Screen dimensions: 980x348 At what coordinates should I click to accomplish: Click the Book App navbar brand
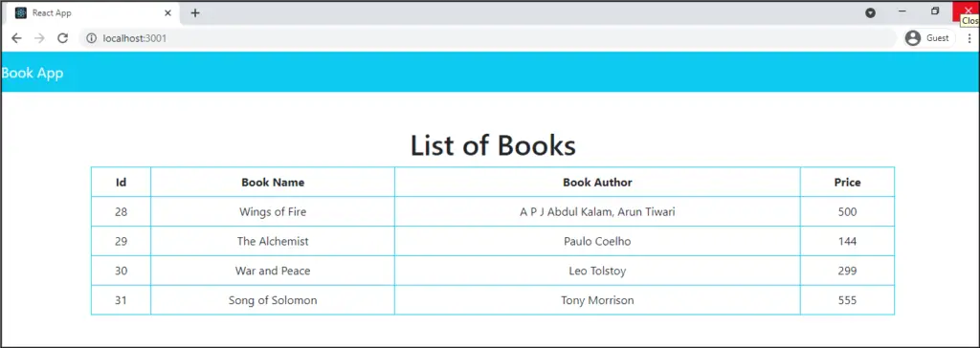click(x=32, y=73)
